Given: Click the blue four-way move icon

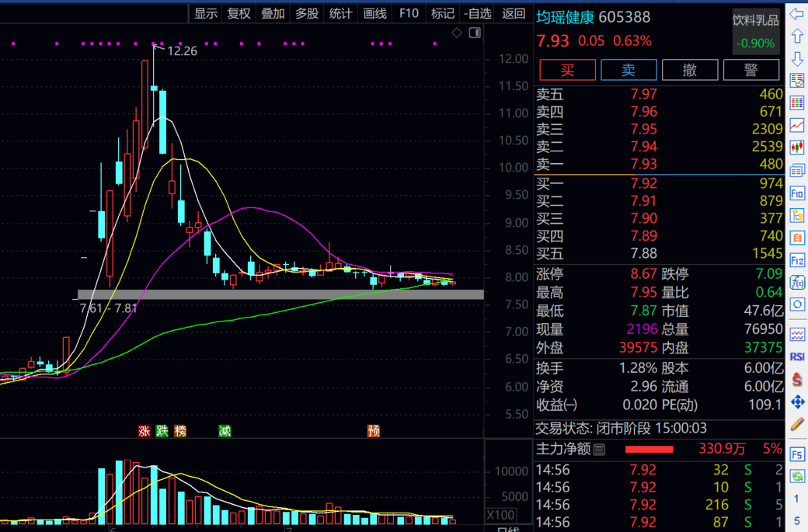Looking at the screenshot, I should coord(796,402).
